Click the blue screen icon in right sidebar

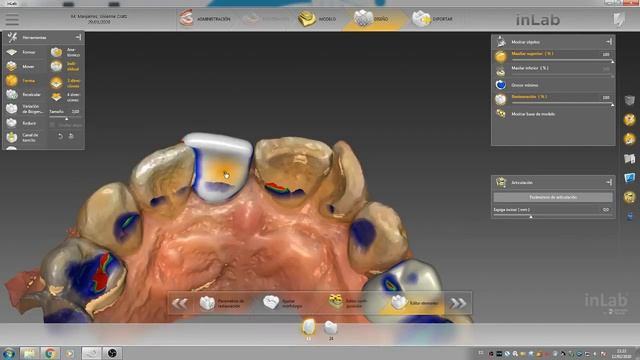click(629, 178)
